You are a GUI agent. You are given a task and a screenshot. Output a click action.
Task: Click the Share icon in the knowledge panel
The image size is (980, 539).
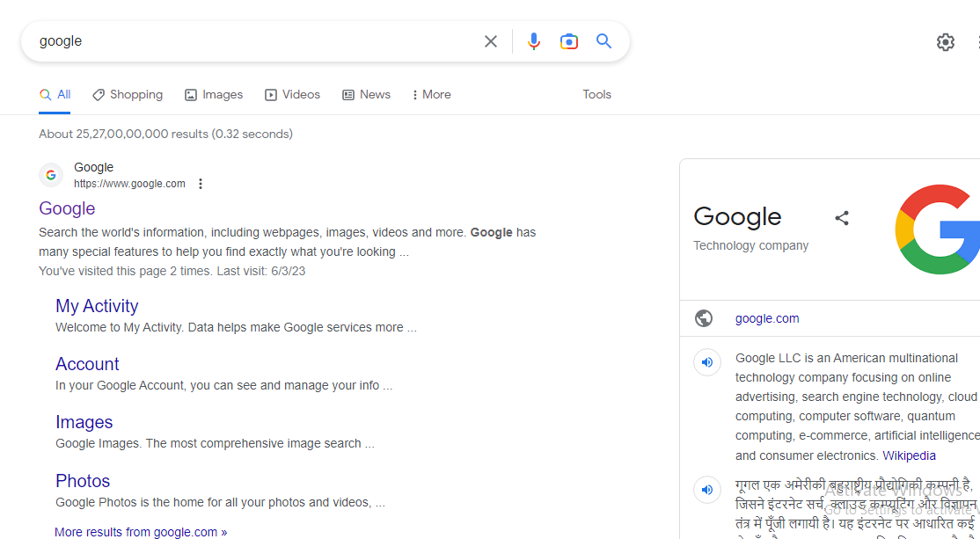point(842,217)
